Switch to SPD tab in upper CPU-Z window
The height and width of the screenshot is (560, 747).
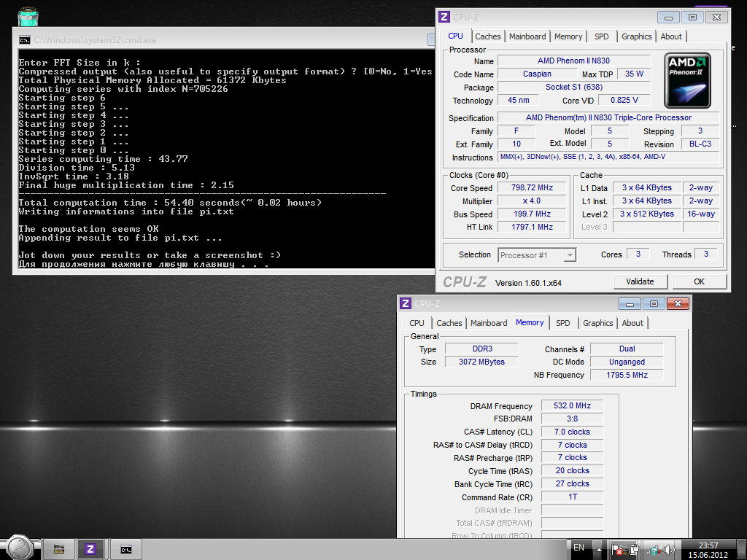[x=602, y=36]
